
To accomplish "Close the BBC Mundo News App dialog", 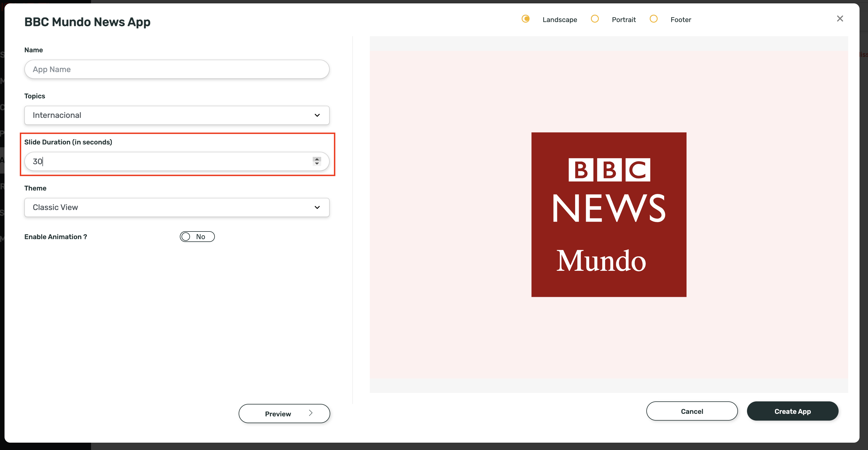I will 840,19.
